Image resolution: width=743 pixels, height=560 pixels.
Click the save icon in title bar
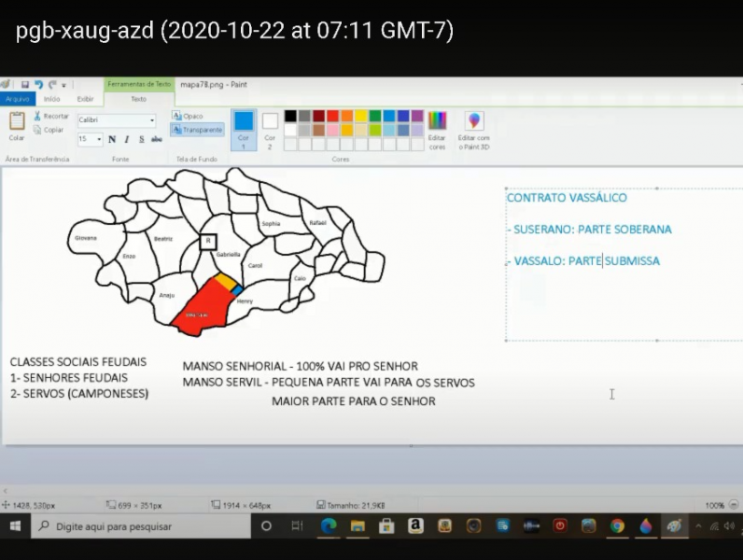coord(25,84)
